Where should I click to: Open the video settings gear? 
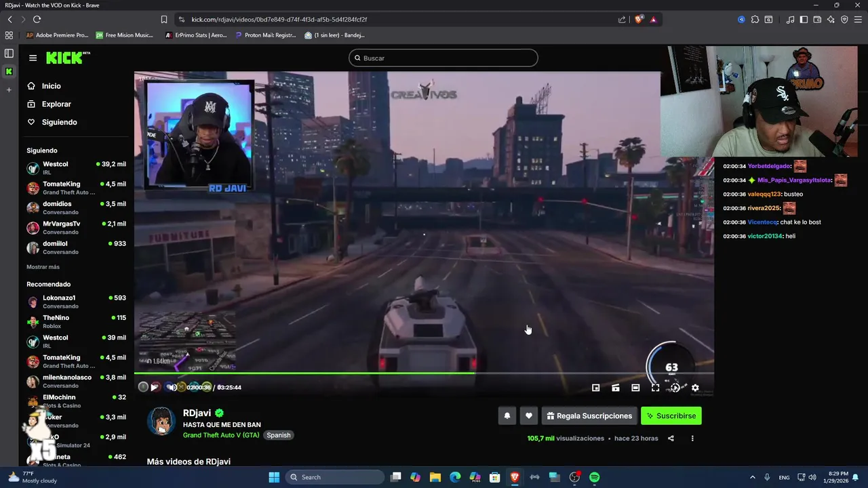point(695,388)
